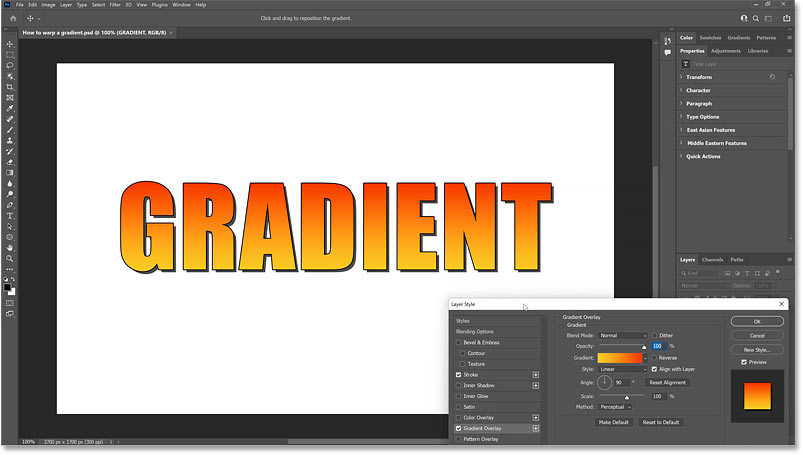Click the Reset Alignment button
This screenshot has width=803, height=455.
point(667,383)
